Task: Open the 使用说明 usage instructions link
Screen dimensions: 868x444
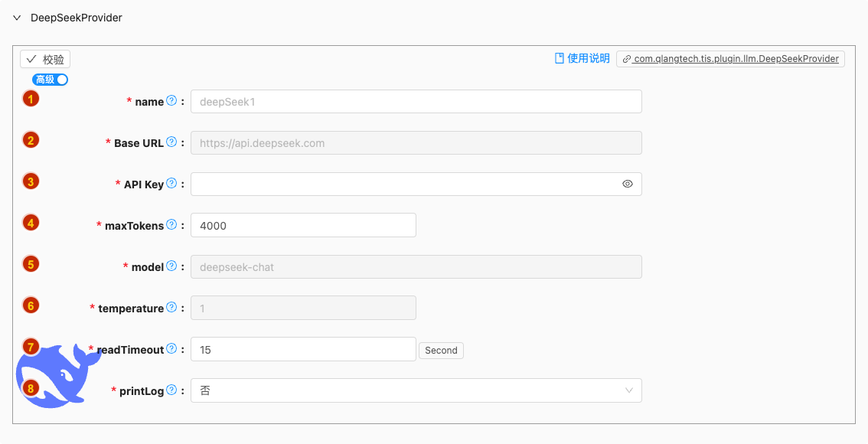Action: [x=582, y=59]
